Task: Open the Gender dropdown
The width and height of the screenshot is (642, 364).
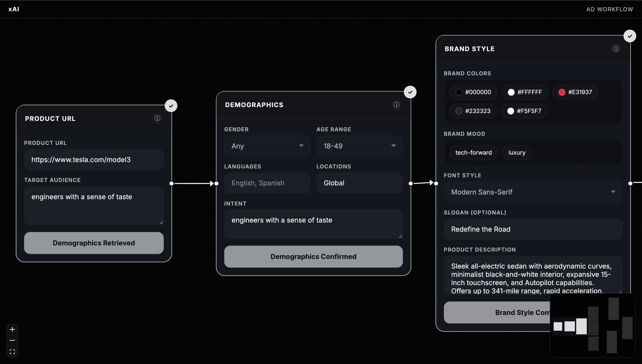Action: [x=267, y=146]
